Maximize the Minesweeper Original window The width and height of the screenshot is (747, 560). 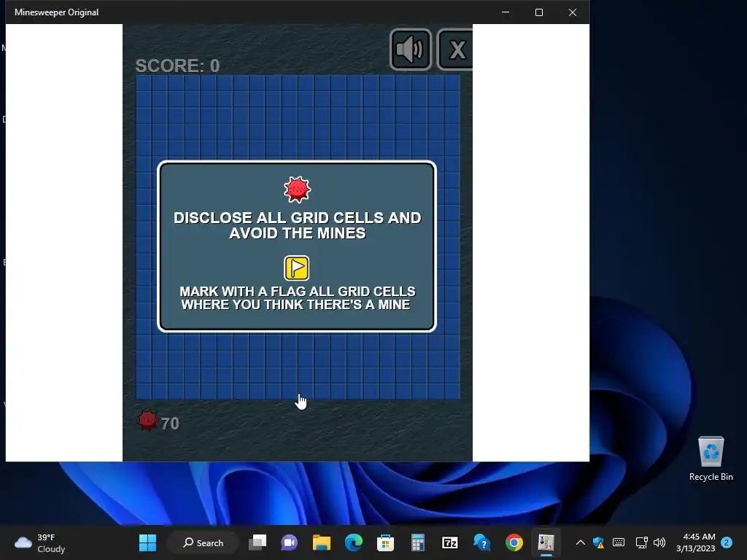[539, 12]
